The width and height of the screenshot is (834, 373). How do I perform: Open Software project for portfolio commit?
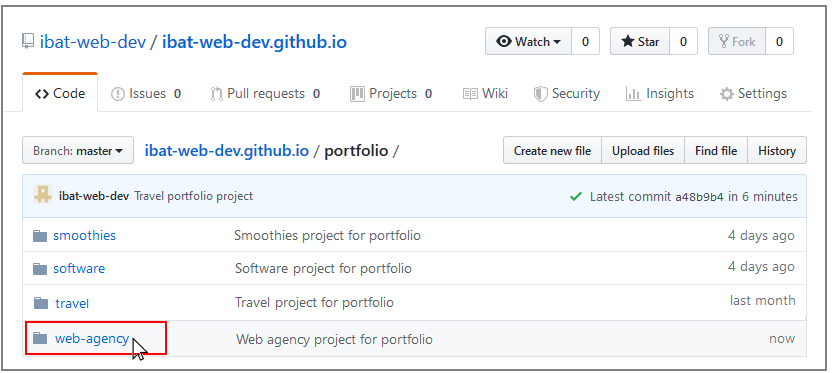(323, 268)
